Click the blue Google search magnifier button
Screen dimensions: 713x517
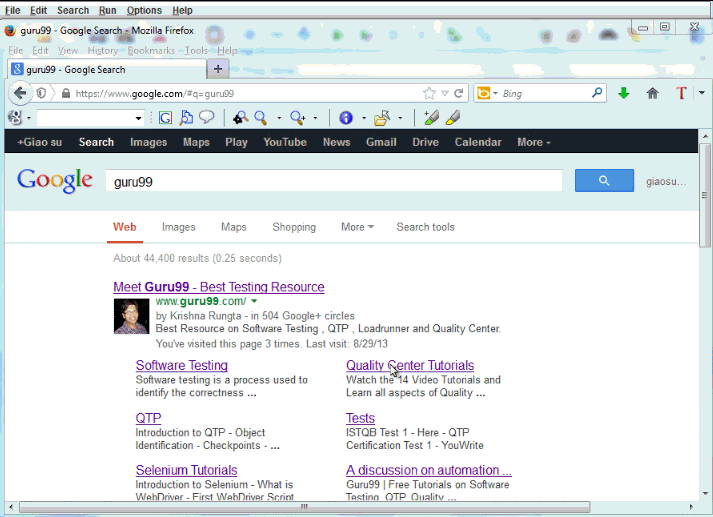[x=604, y=181]
